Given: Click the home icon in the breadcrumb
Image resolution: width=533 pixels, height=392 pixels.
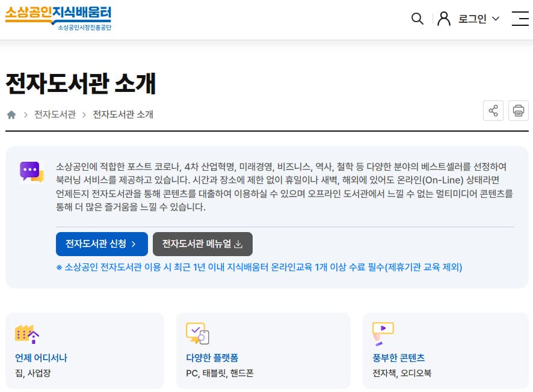Looking at the screenshot, I should tap(11, 114).
